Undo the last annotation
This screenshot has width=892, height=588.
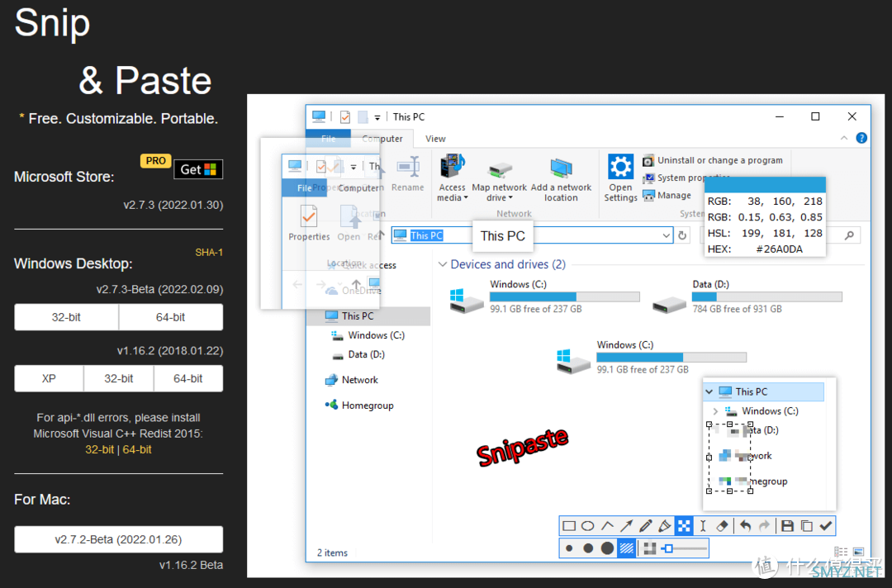coord(745,526)
